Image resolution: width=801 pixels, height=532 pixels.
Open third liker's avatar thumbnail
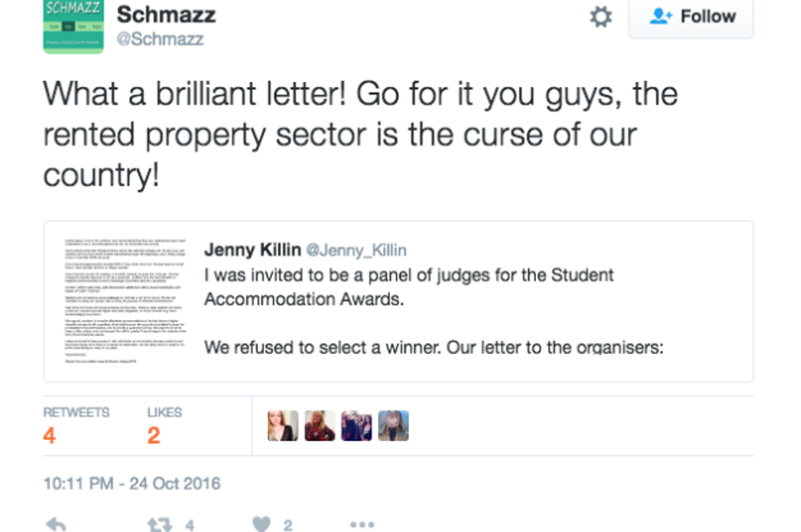(x=357, y=426)
